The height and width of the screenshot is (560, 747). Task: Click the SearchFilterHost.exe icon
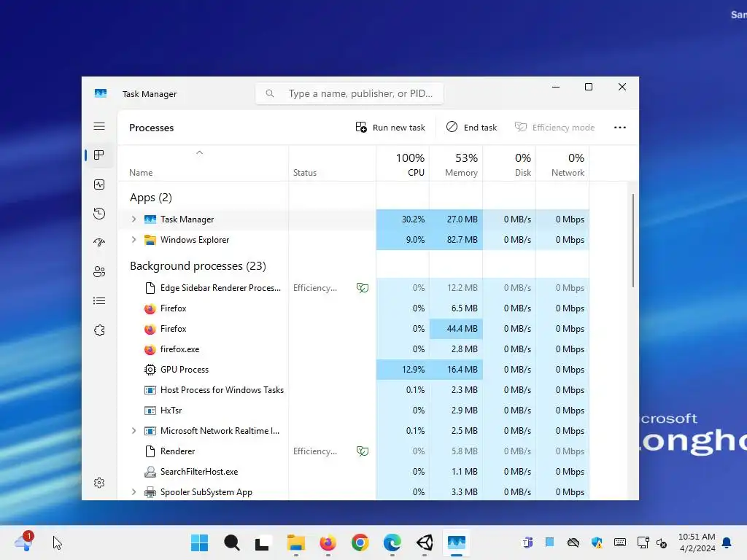tap(150, 472)
